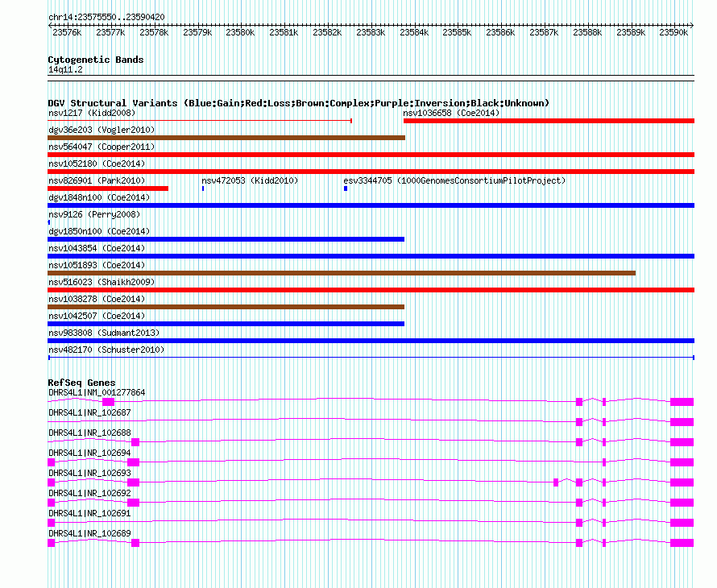The width and height of the screenshot is (717, 588).
Task: Click the chr14:23575550..23590420 coordinate label
Action: (106, 17)
